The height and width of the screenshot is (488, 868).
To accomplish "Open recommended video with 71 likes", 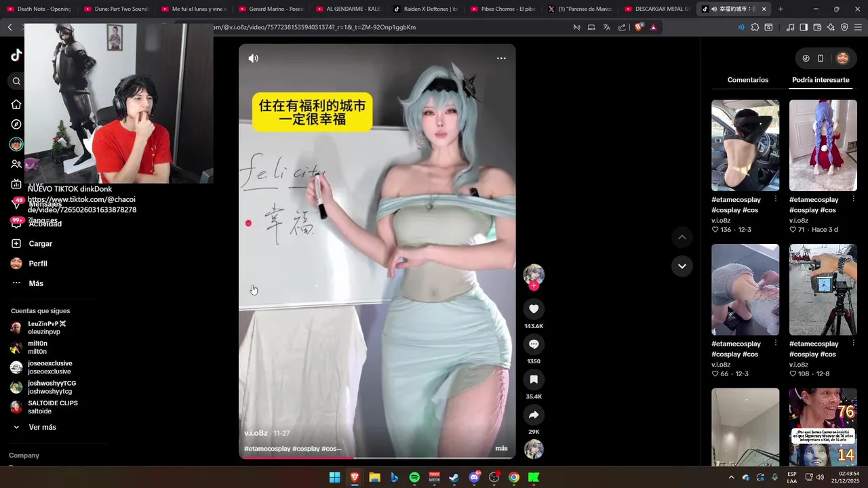I will [x=823, y=146].
